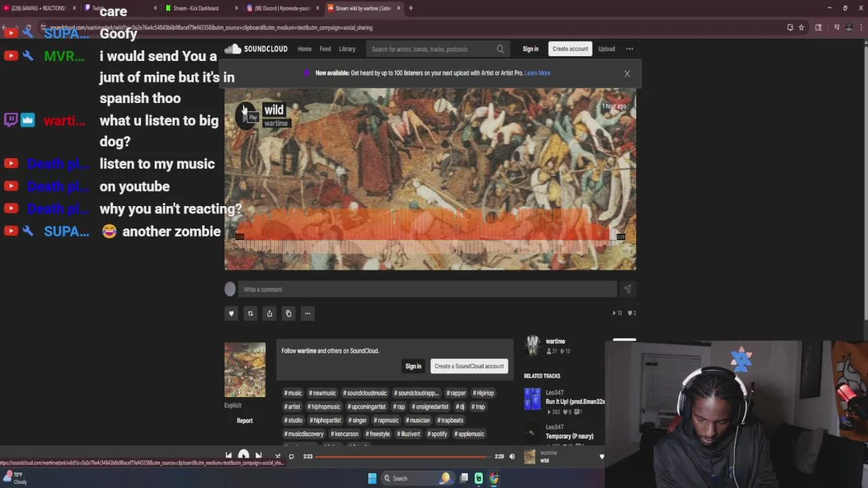Open the now playing artwork thumbnail

click(x=530, y=457)
